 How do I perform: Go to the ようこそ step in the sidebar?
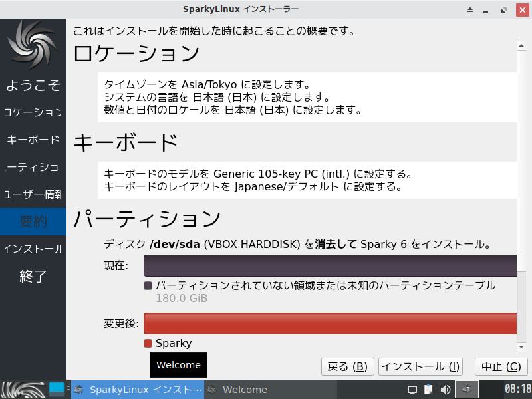click(33, 85)
